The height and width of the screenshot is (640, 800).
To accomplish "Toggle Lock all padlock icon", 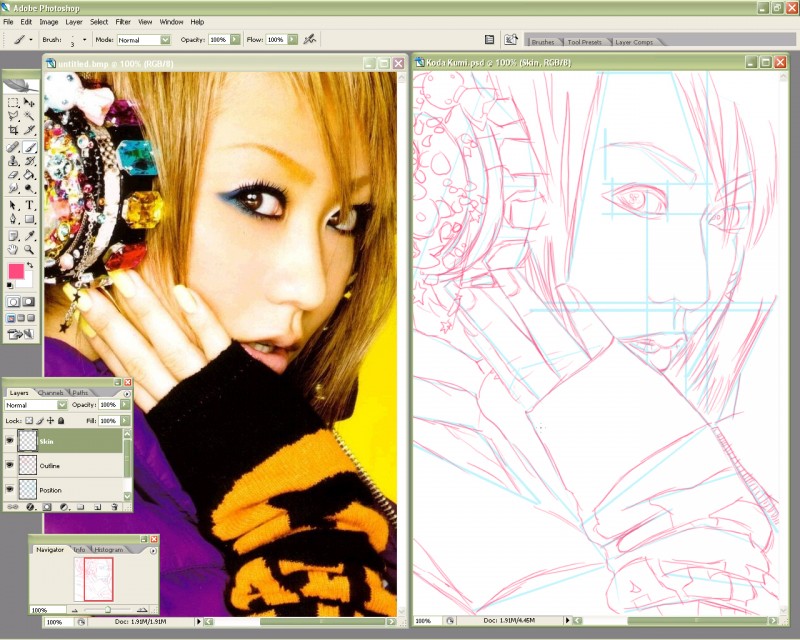I will coord(61,421).
